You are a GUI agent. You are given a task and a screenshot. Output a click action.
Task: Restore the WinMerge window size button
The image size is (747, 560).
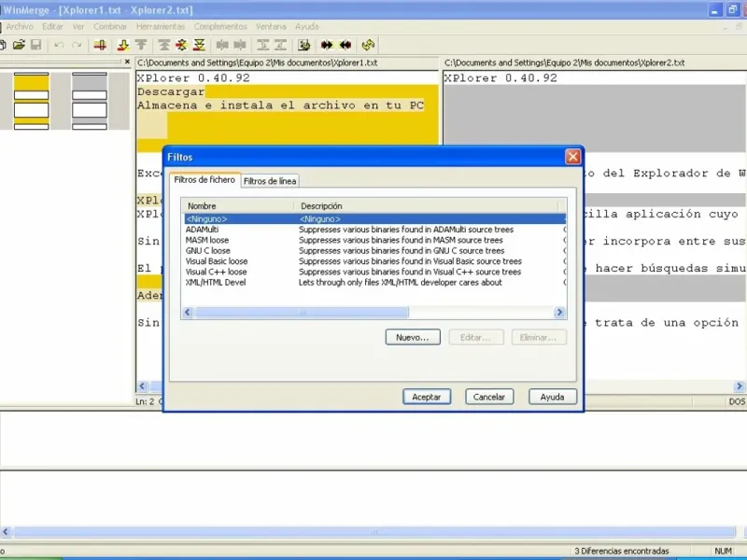(x=732, y=10)
